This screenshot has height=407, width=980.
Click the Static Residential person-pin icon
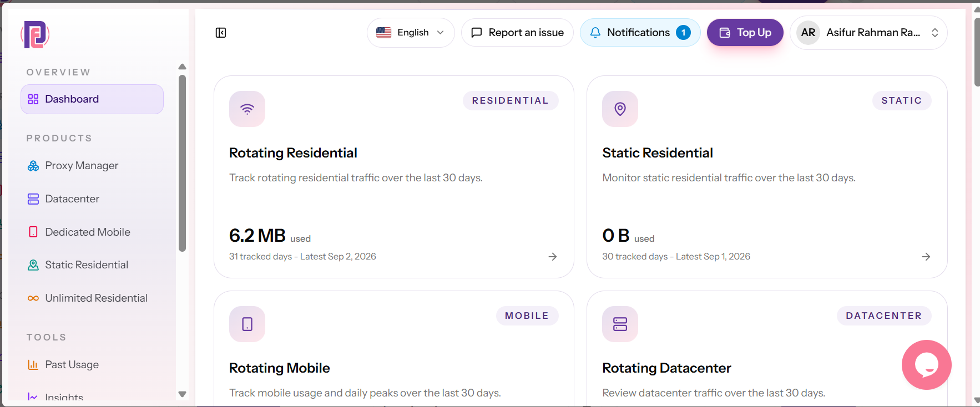[33, 265]
